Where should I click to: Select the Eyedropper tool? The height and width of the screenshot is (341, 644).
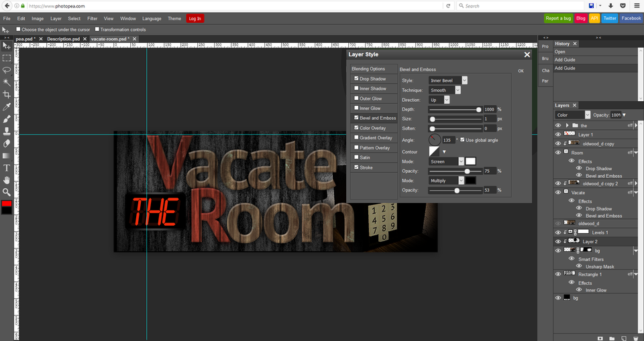pos(7,107)
